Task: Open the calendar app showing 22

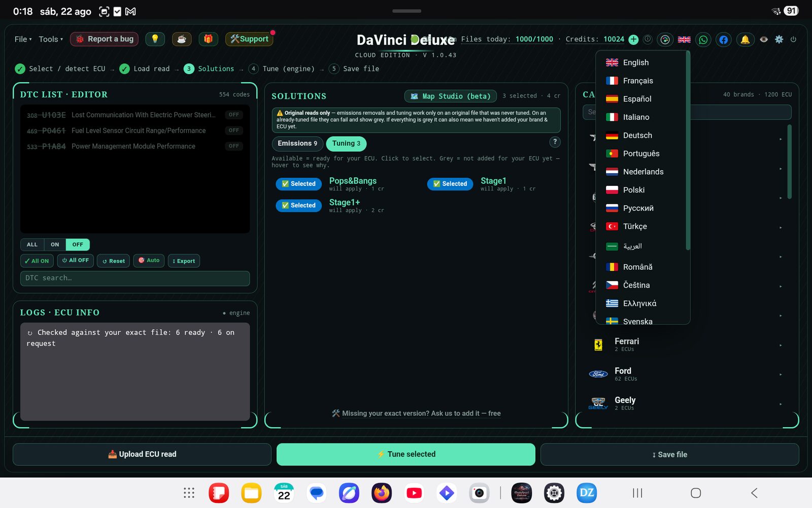Action: pos(284,493)
